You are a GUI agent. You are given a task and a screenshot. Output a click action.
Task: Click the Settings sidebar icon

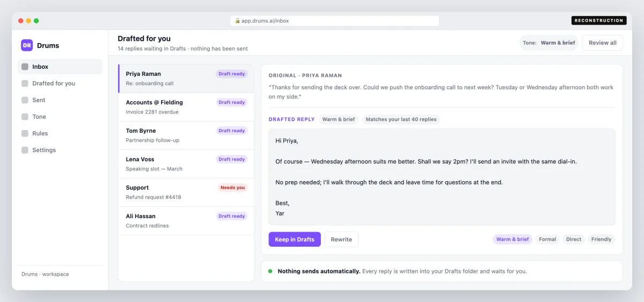tap(25, 150)
